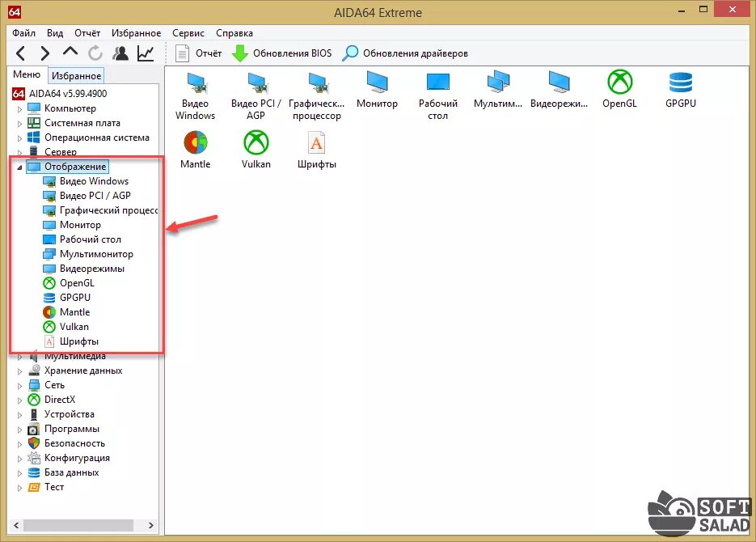
Task: Expand the База данных tree node
Action: coord(19,473)
